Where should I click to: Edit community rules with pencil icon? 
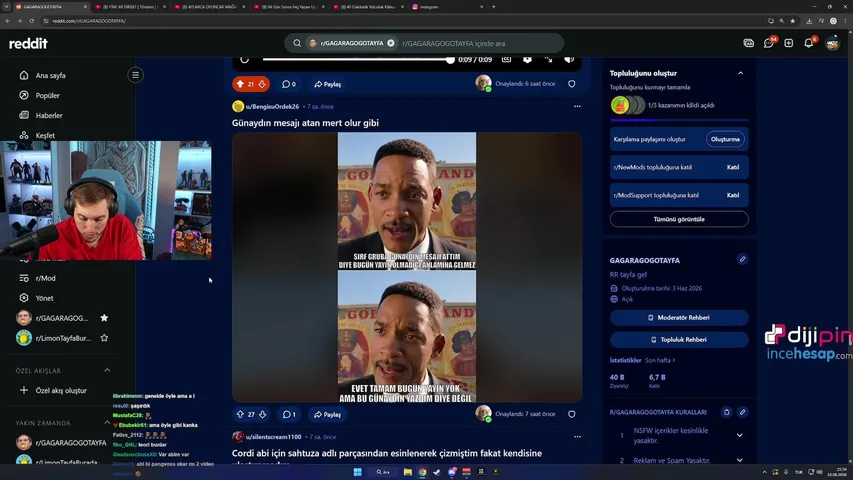(x=742, y=412)
